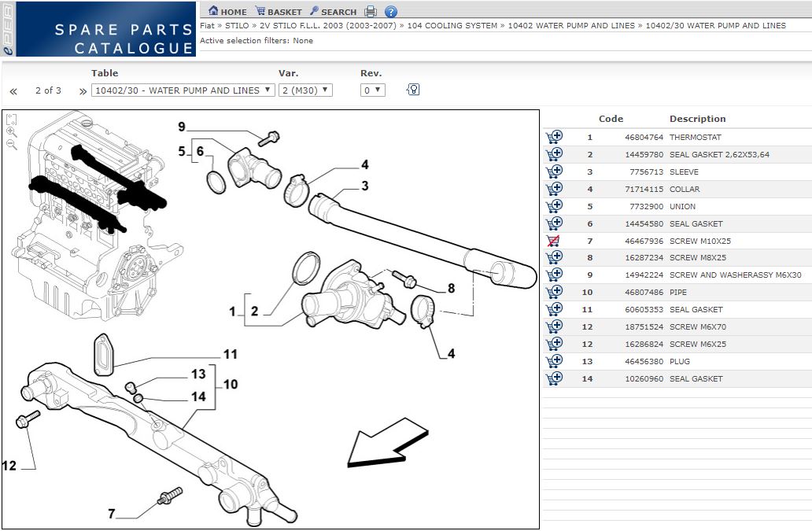Image resolution: width=812 pixels, height=531 pixels.
Task: Add SLEEVE 7756713 to basket
Action: (554, 171)
